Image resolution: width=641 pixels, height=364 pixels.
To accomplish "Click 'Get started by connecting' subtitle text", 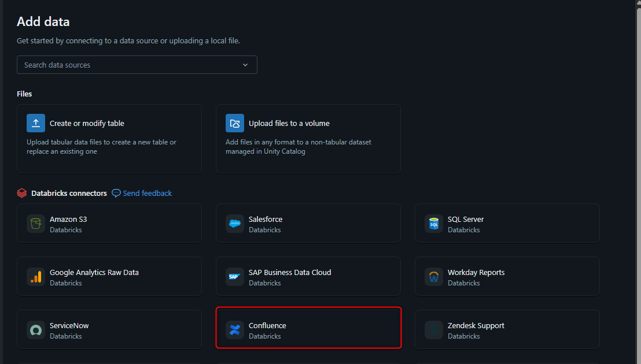I will click(x=128, y=41).
